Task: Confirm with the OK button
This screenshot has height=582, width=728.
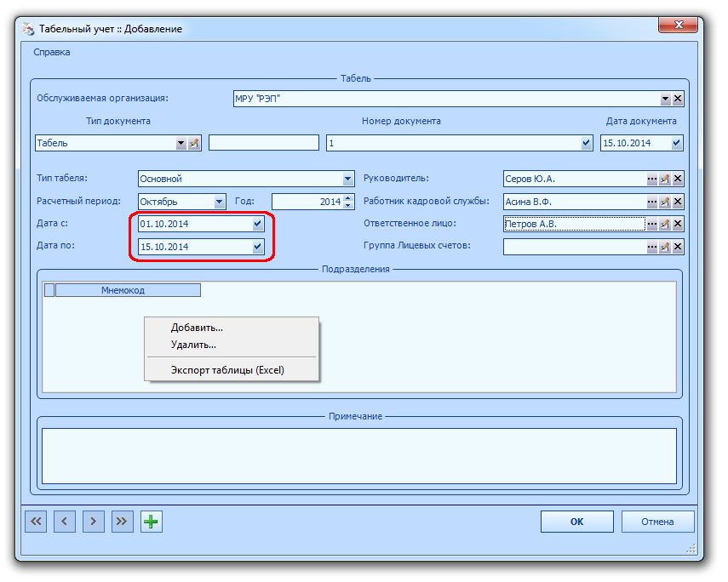Action: click(576, 522)
